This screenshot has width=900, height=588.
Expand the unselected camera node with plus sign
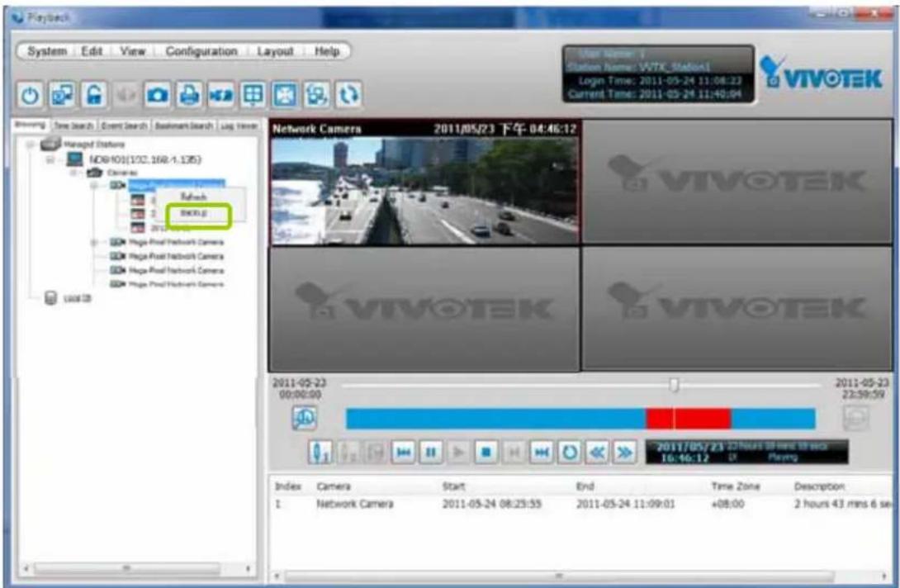pos(93,242)
